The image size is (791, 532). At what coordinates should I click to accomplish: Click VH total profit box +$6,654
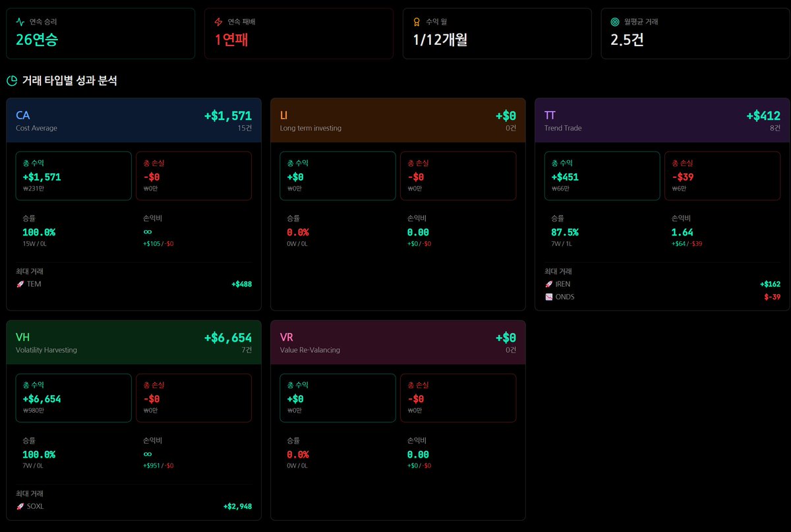74,398
